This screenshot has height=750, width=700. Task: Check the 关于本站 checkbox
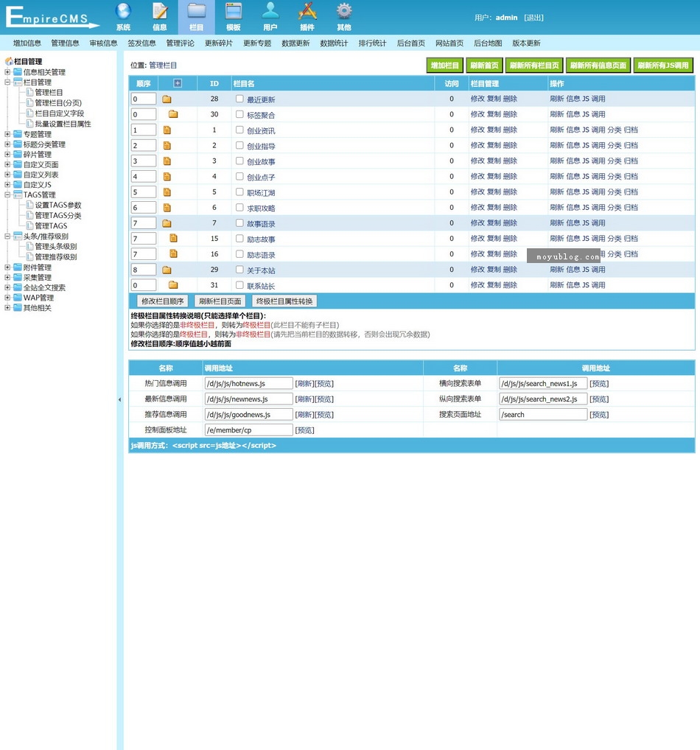pos(239,270)
